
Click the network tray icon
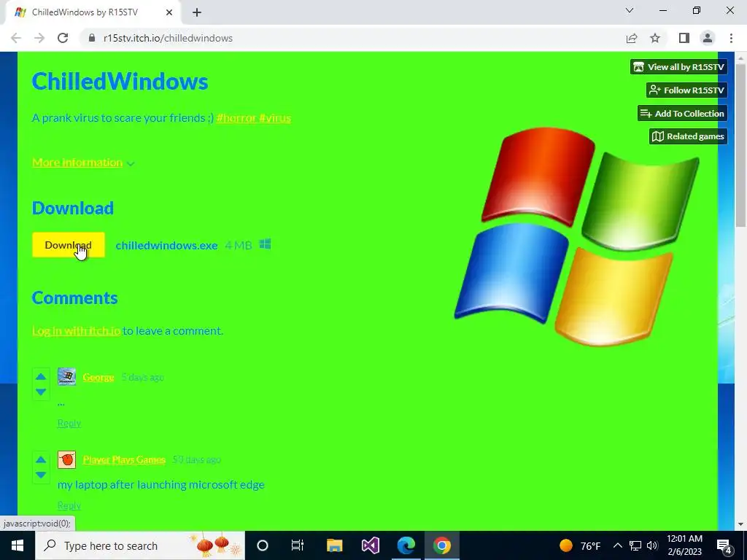(635, 545)
